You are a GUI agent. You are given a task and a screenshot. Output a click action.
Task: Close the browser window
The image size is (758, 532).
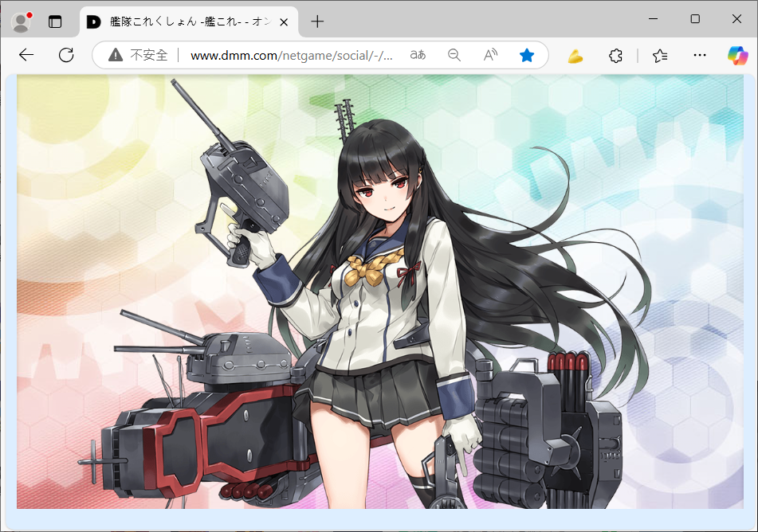(736, 19)
